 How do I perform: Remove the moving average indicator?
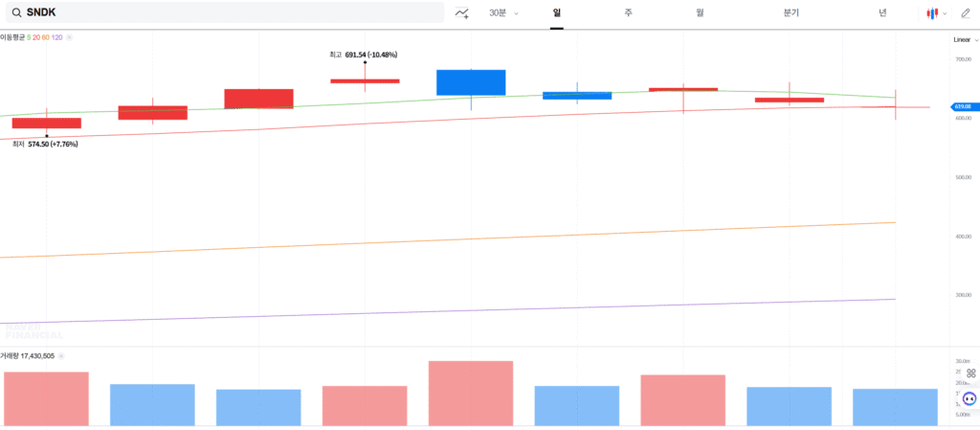70,36
